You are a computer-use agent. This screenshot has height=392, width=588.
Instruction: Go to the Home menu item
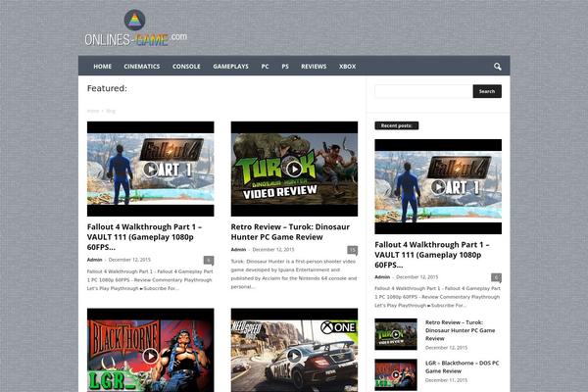pyautogui.click(x=102, y=67)
